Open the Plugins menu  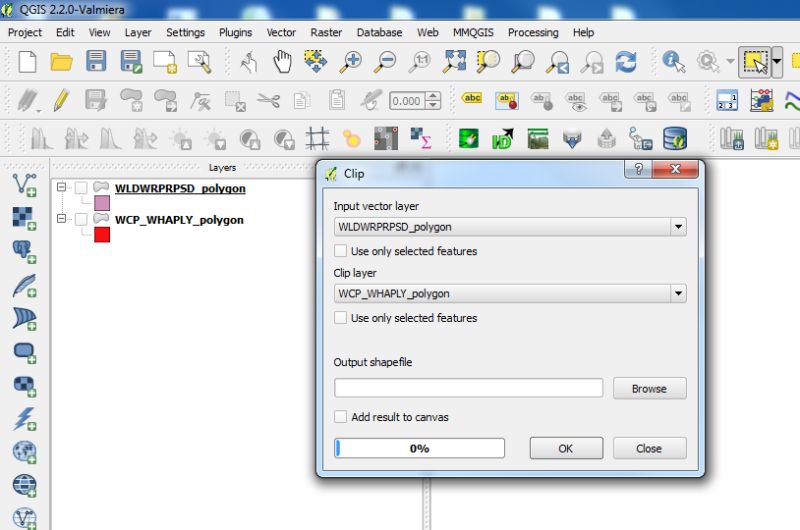click(x=235, y=32)
